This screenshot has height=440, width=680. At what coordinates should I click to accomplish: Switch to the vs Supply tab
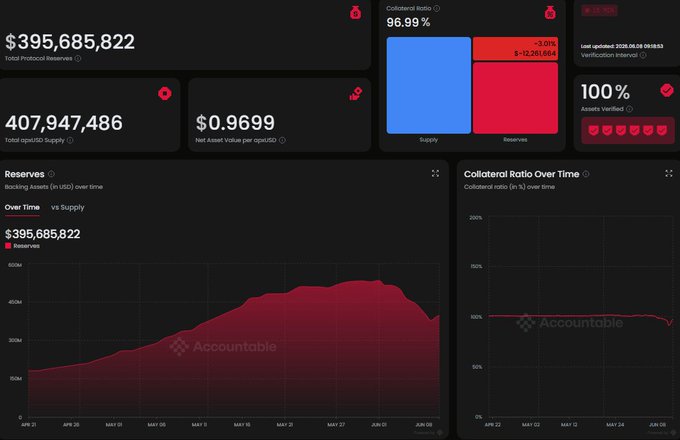pyautogui.click(x=68, y=207)
